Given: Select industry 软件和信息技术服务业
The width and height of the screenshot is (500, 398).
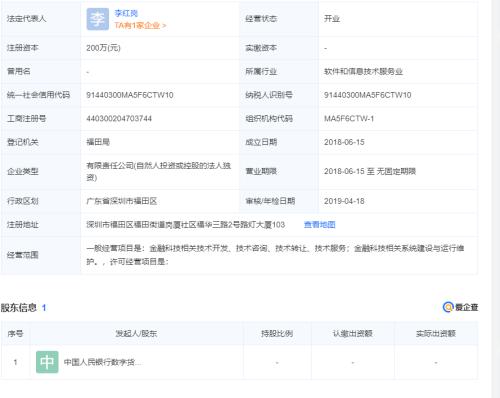Looking at the screenshot, I should tap(363, 71).
